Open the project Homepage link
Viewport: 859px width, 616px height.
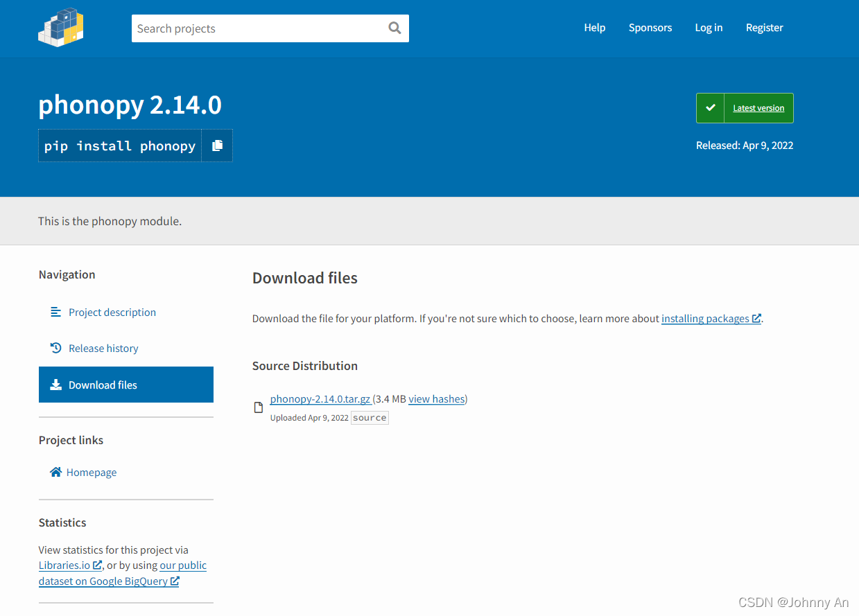(x=92, y=473)
